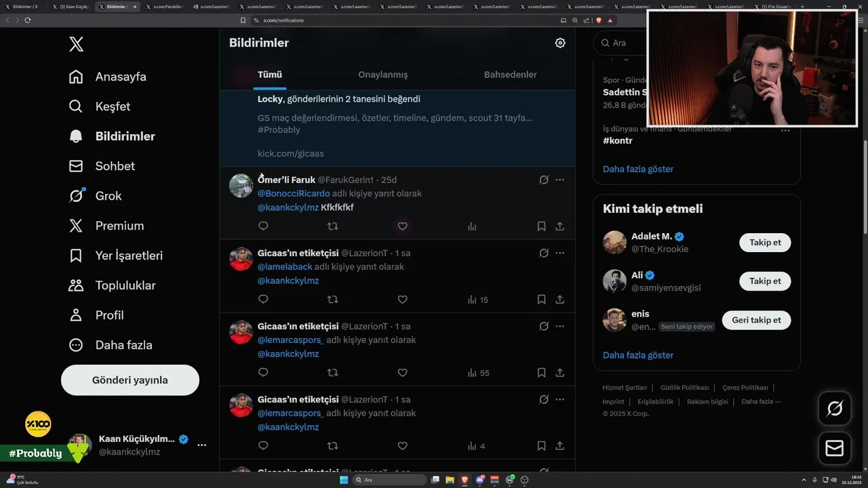Like the post with 4 views
This screenshot has height=488, width=868.
(x=402, y=446)
